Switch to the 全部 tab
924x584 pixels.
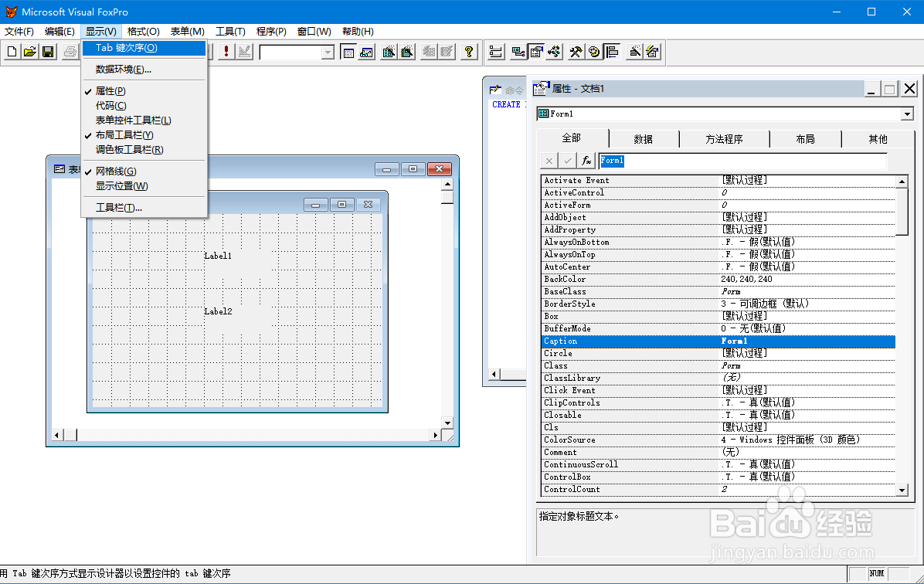pos(572,138)
